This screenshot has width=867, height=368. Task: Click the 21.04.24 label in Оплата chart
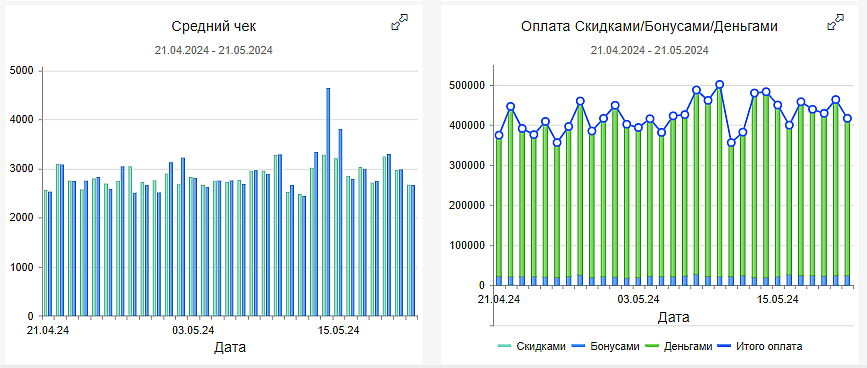499,299
